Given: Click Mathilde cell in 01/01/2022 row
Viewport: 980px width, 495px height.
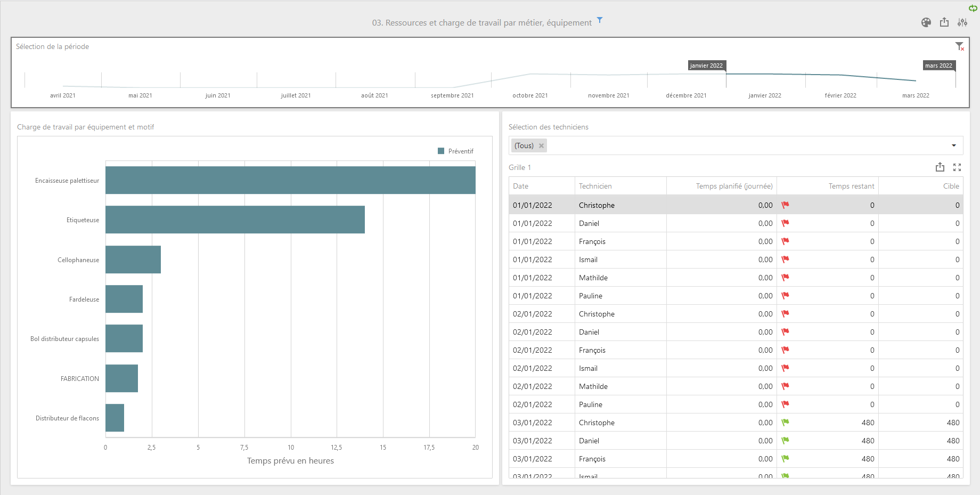Looking at the screenshot, I should (620, 278).
